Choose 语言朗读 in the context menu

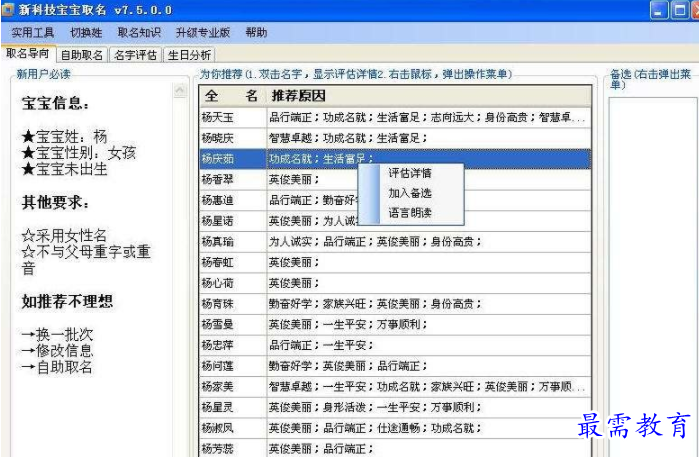coord(410,213)
